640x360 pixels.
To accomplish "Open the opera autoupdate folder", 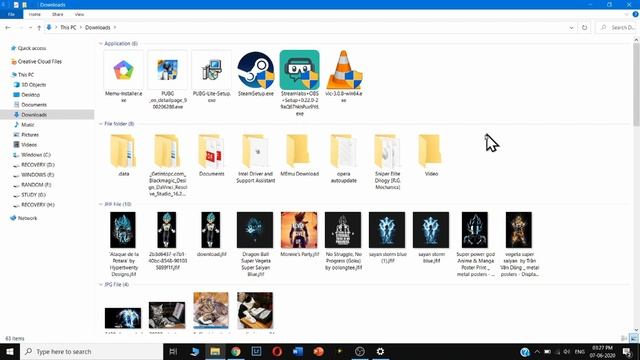I will click(344, 151).
